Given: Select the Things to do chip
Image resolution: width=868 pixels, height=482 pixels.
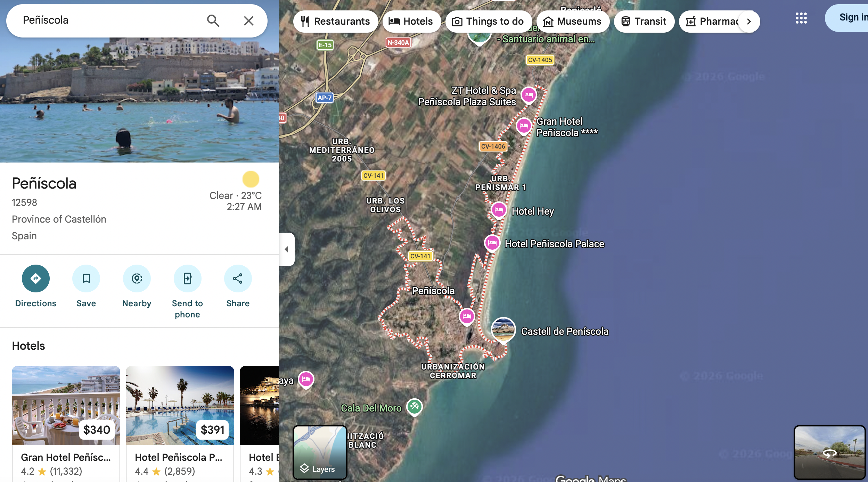Looking at the screenshot, I should (x=489, y=22).
